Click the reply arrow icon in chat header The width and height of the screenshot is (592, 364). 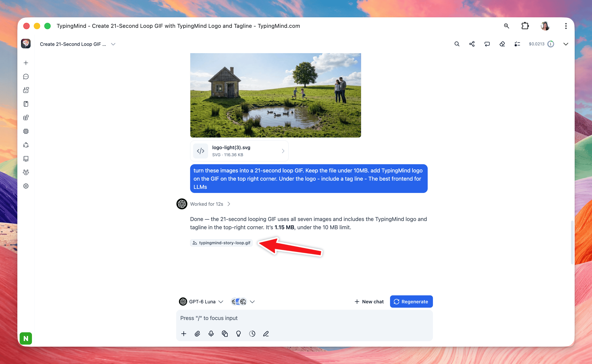coord(487,44)
